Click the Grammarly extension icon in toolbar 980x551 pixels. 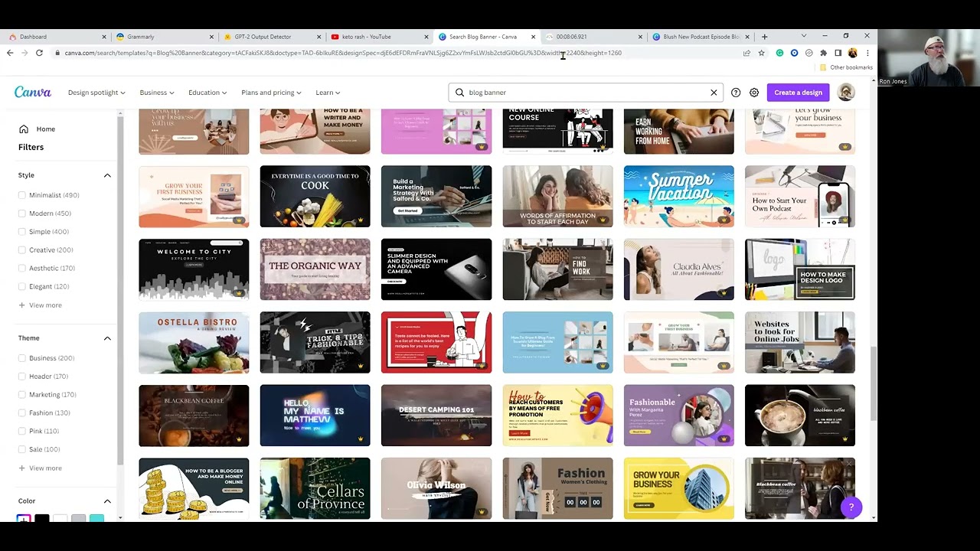tap(779, 53)
